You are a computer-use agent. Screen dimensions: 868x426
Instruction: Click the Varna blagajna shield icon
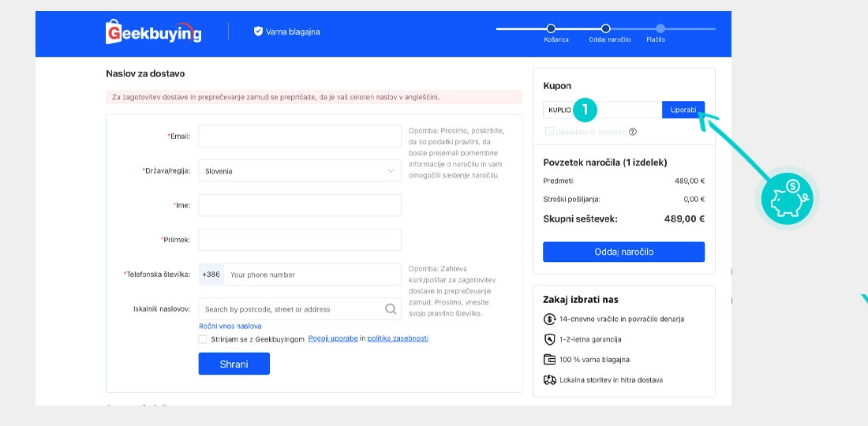257,32
